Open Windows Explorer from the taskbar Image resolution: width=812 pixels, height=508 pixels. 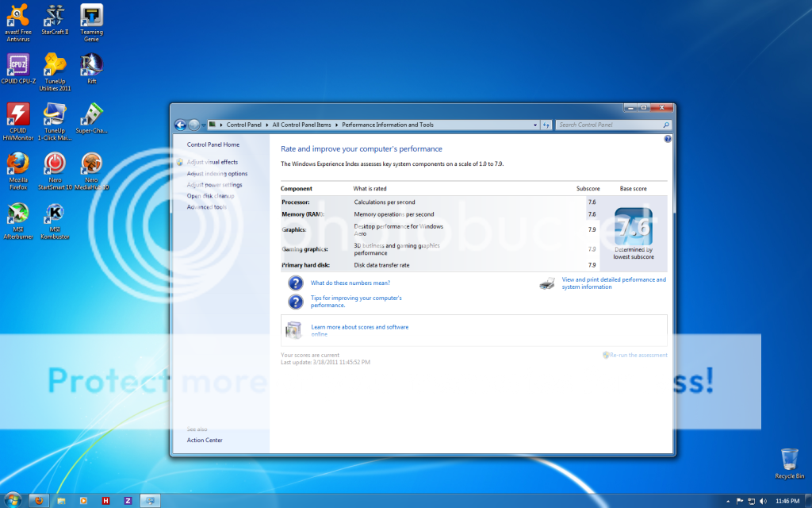pos(61,501)
